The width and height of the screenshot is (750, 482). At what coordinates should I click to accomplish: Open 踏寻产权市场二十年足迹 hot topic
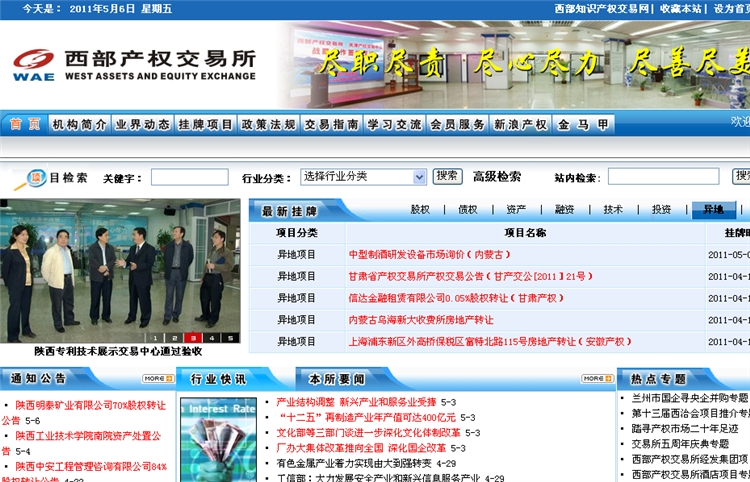click(685, 428)
